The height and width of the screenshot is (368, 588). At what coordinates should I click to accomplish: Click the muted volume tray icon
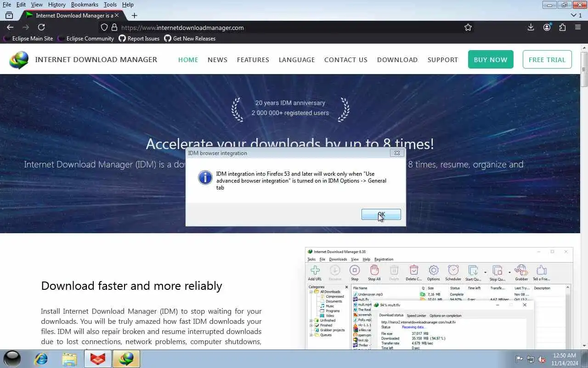tap(542, 359)
